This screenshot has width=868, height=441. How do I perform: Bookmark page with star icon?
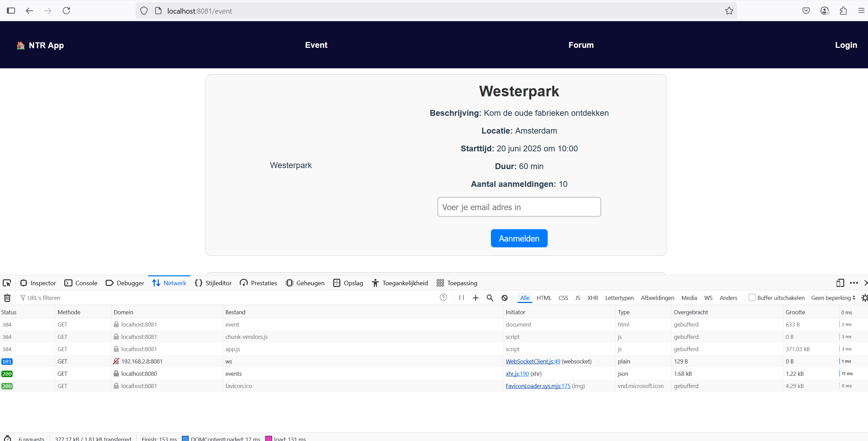coord(729,11)
